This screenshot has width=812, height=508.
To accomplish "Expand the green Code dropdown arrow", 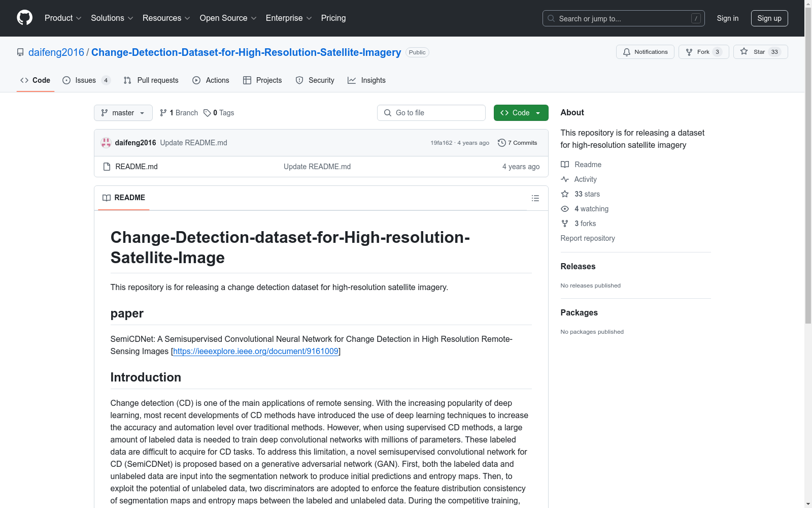I will [537, 113].
